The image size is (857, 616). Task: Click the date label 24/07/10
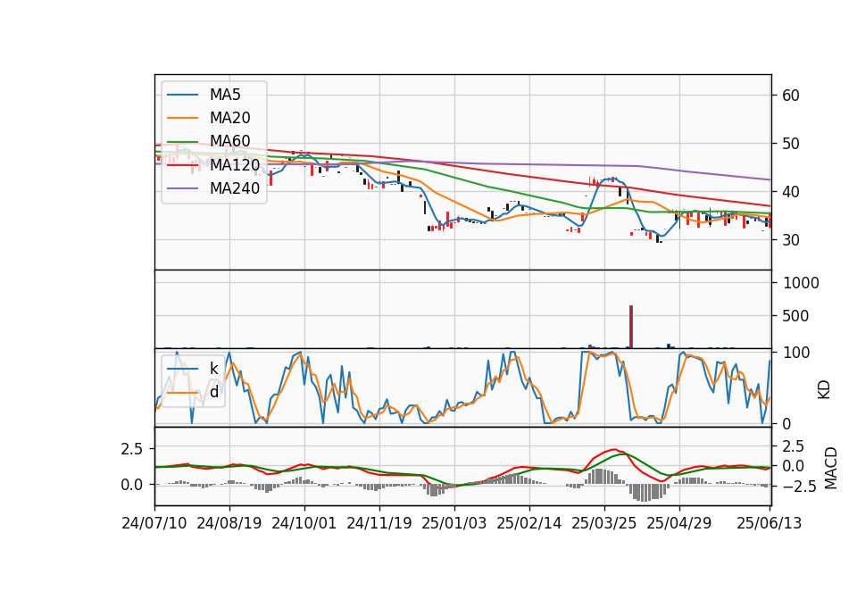(154, 523)
